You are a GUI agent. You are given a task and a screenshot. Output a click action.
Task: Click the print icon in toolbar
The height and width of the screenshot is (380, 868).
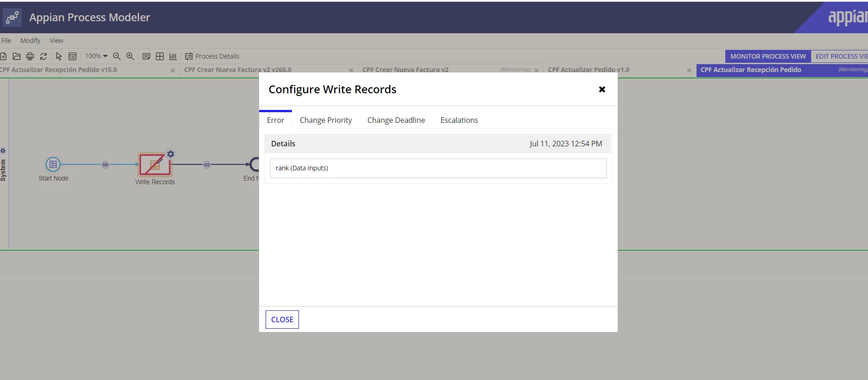point(30,56)
